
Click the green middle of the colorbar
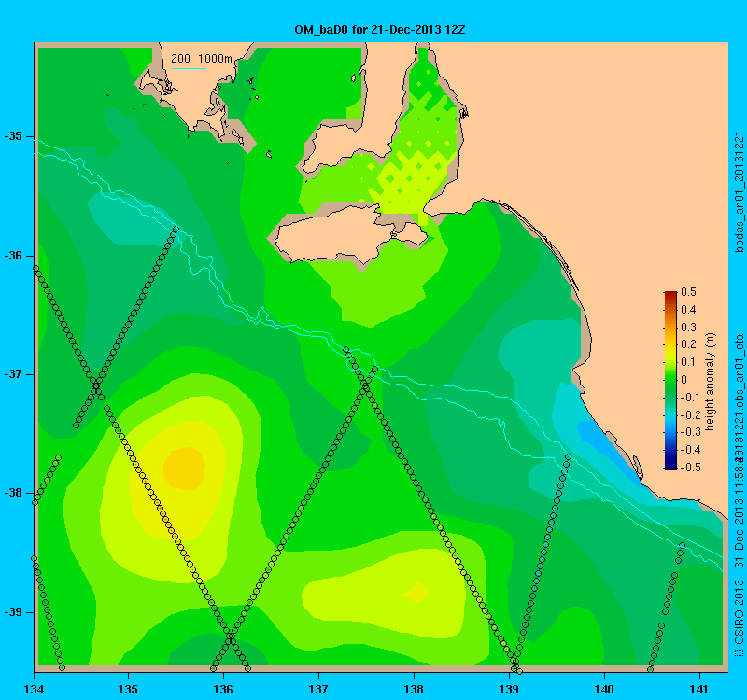pyautogui.click(x=670, y=380)
